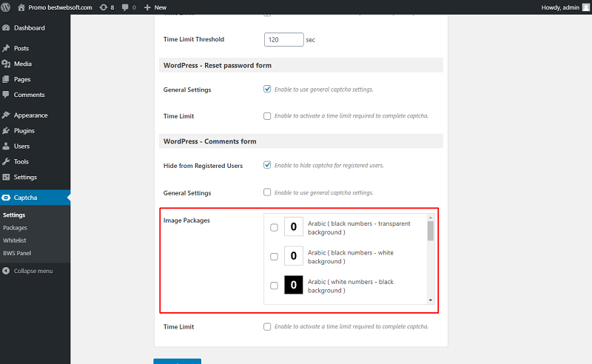Image resolution: width=592 pixels, height=364 pixels.
Task: Click the Appearance paintbrush icon
Action: (6, 115)
